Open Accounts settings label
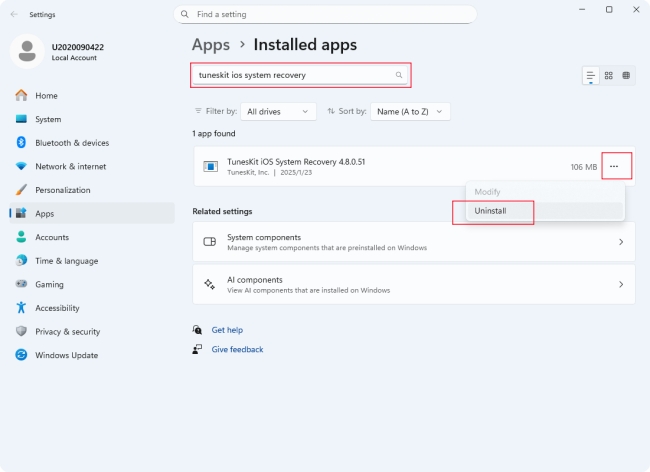 point(52,237)
